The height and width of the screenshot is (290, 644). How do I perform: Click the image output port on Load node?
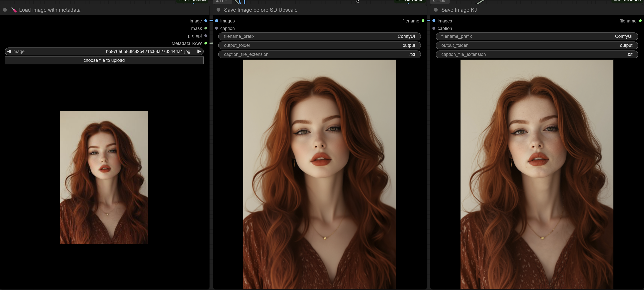pos(206,21)
